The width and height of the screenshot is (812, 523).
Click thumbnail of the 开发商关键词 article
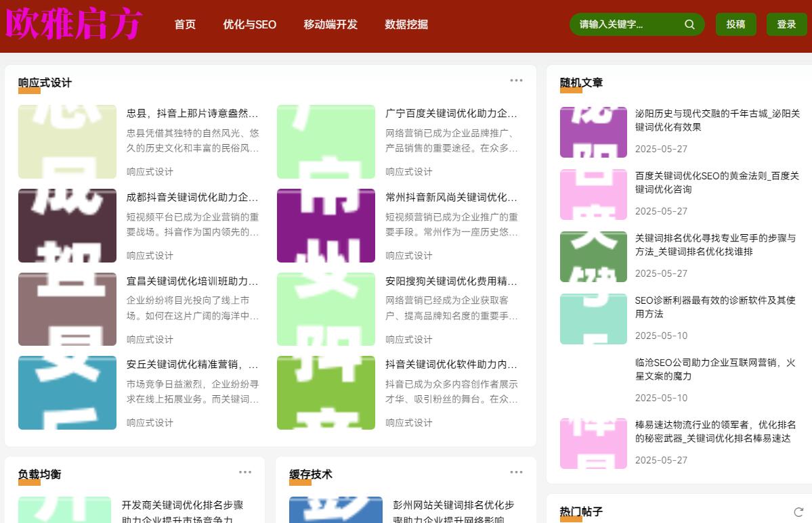tap(65, 509)
